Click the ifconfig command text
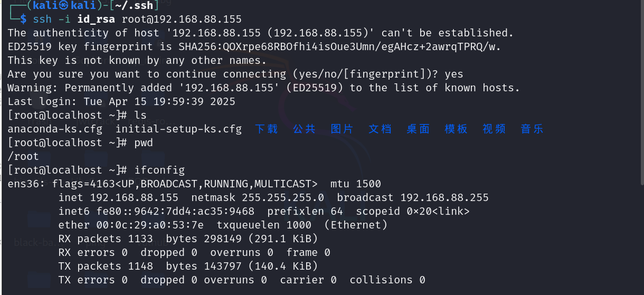Viewport: 644px width, 295px height. [159, 170]
